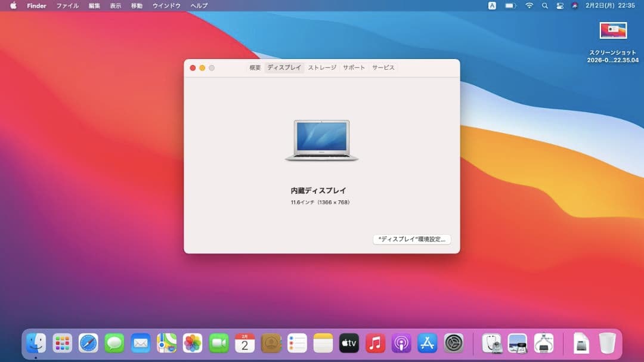Switch to the 概要 tab
The image size is (644, 362).
(255, 67)
